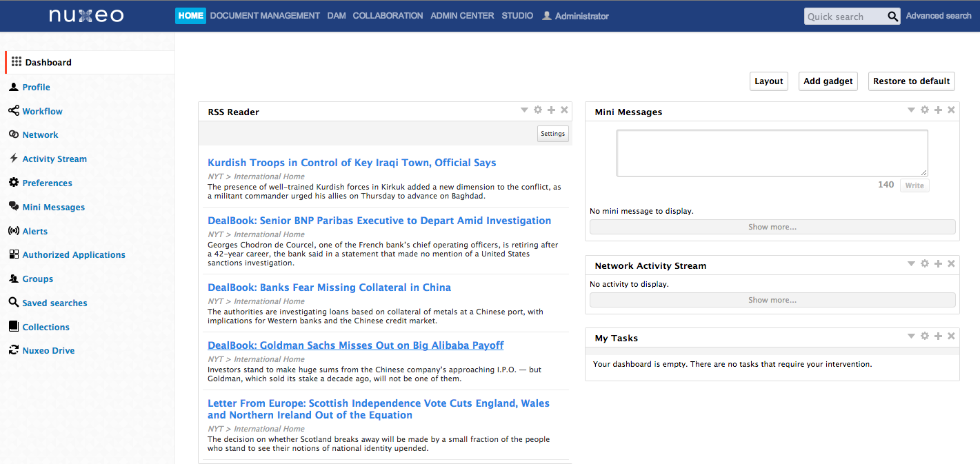This screenshot has height=464, width=980.
Task: Open Banks Fear Missing Collateral article
Action: coord(329,288)
